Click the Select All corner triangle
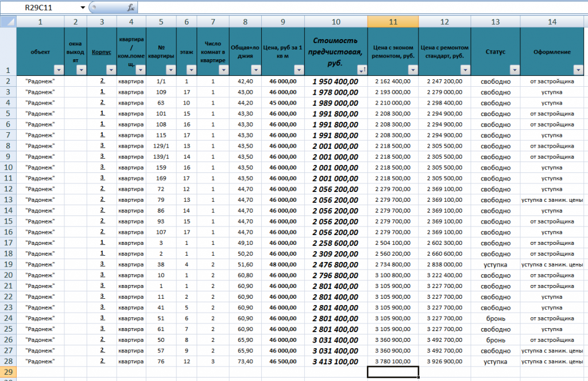Image resolution: width=588 pixels, height=381 pixels. tap(8, 22)
